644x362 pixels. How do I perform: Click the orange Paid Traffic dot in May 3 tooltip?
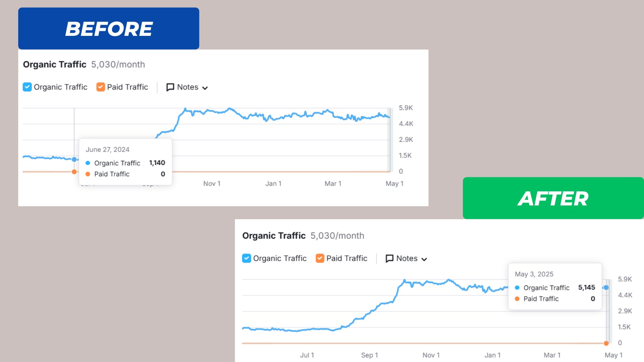(x=517, y=299)
